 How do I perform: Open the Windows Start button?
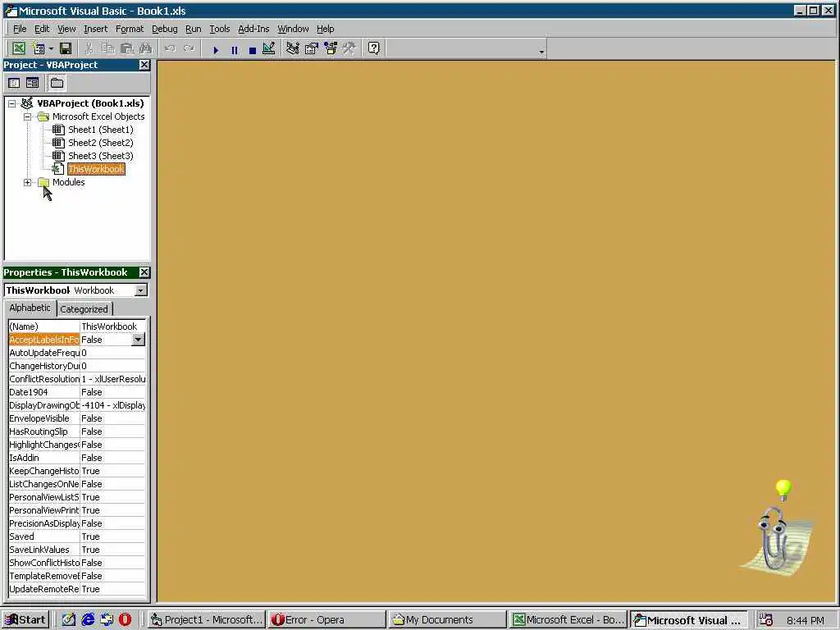point(25,620)
